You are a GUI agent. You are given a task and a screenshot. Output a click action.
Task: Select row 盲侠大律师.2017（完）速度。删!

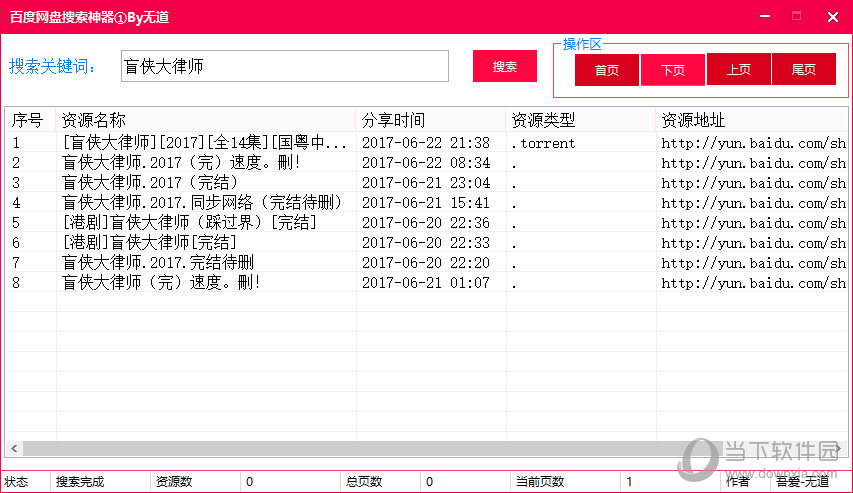[x=426, y=163]
